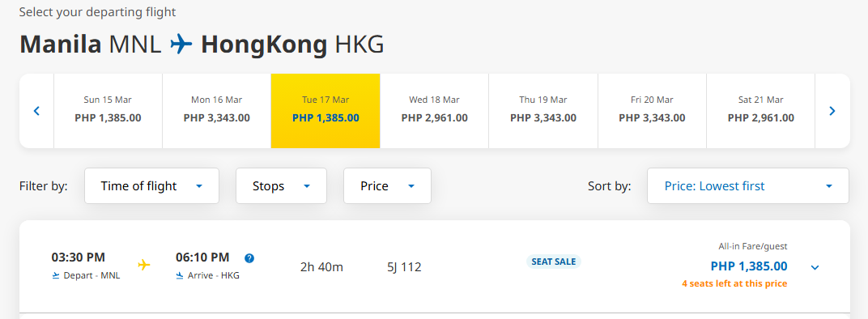Open the Sort by Price: Lowest first dropdown
This screenshot has width=868, height=319.
coord(748,186)
